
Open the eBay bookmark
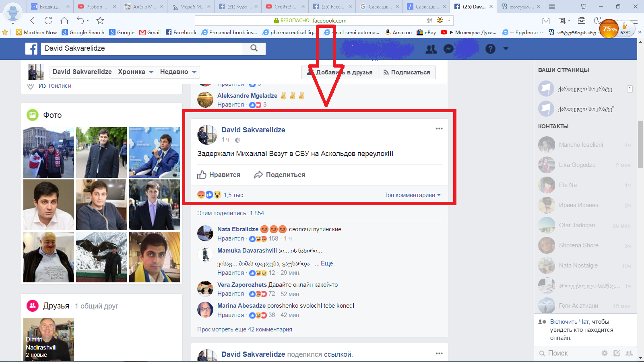(x=426, y=32)
